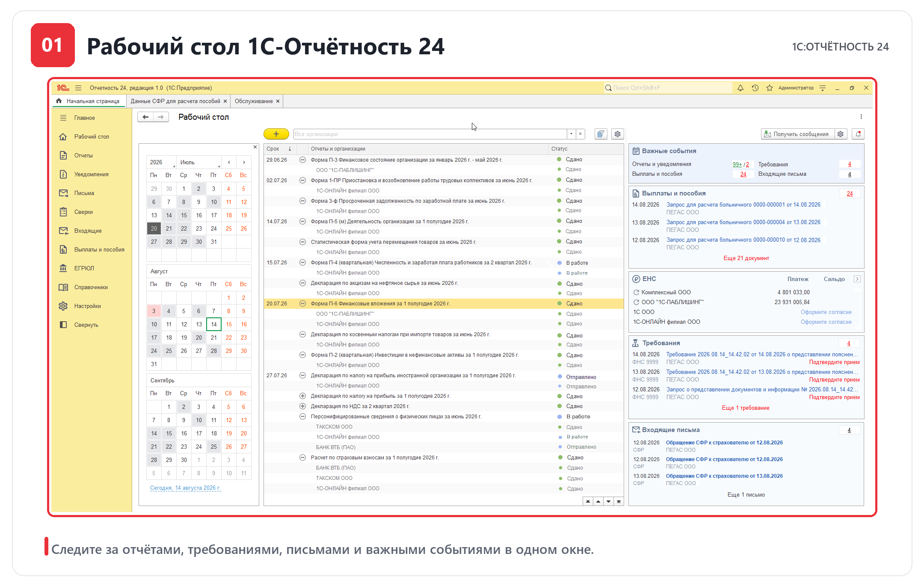Image resolution: width=924 pixels, height=586 pixels.
Task: Select July 20 in calendar
Action: [154, 228]
